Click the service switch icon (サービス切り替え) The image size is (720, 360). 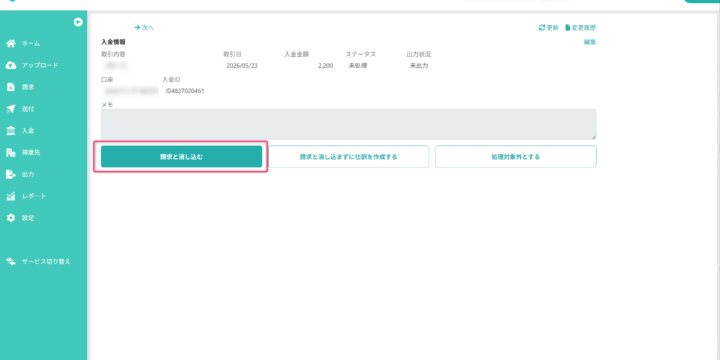tap(11, 261)
